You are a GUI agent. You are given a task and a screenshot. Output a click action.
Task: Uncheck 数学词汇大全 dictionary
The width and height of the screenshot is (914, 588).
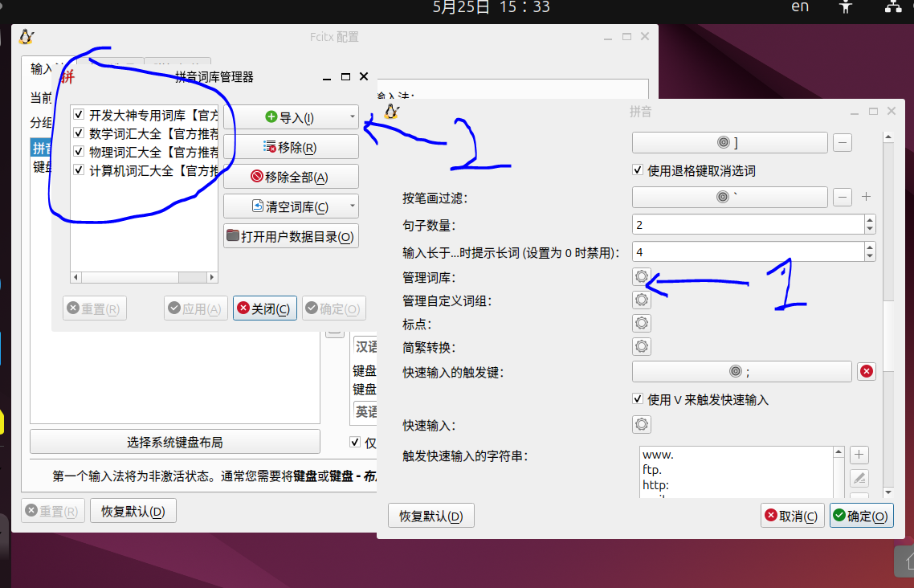(x=79, y=133)
